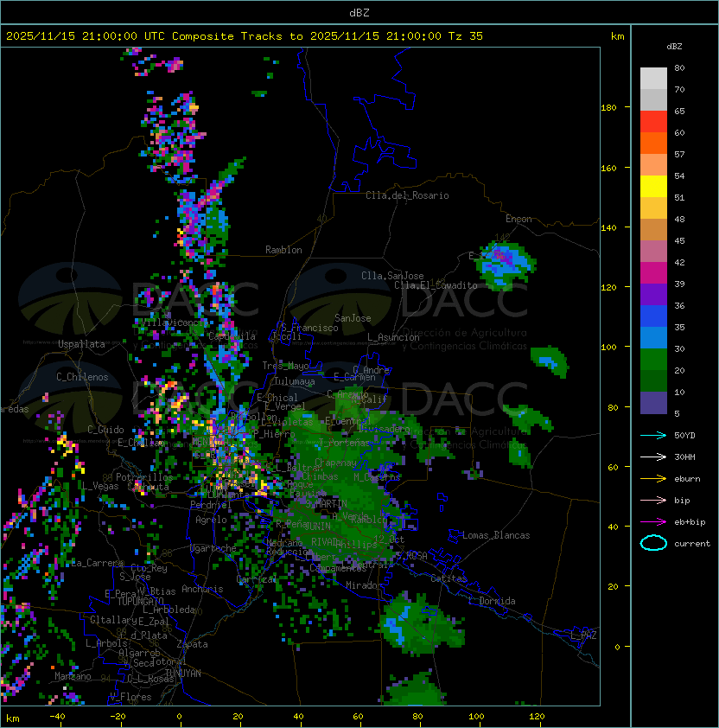Click the yellow eburn arrow in legend

click(x=653, y=479)
